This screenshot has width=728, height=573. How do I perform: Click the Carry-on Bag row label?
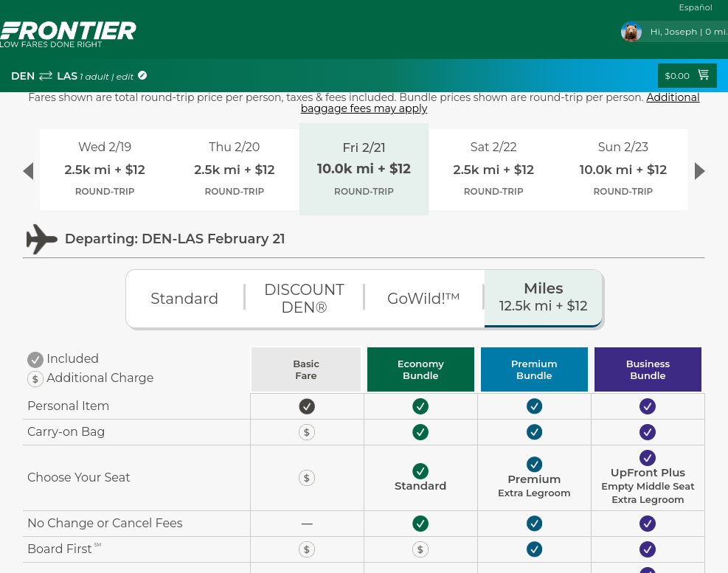(66, 432)
